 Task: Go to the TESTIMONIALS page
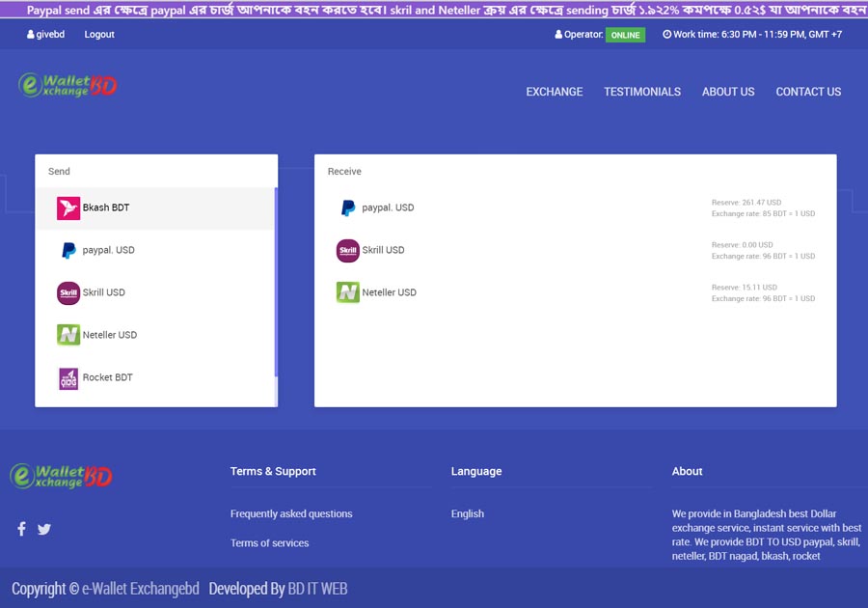tap(642, 92)
